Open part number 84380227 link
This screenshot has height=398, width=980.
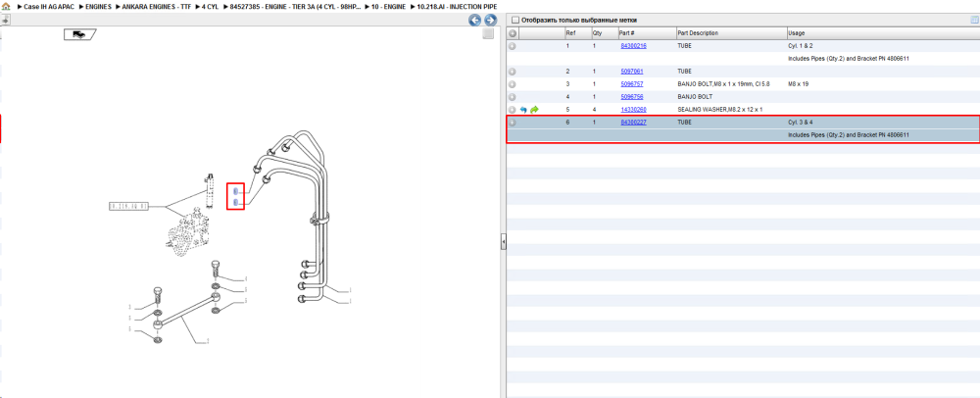(633, 123)
